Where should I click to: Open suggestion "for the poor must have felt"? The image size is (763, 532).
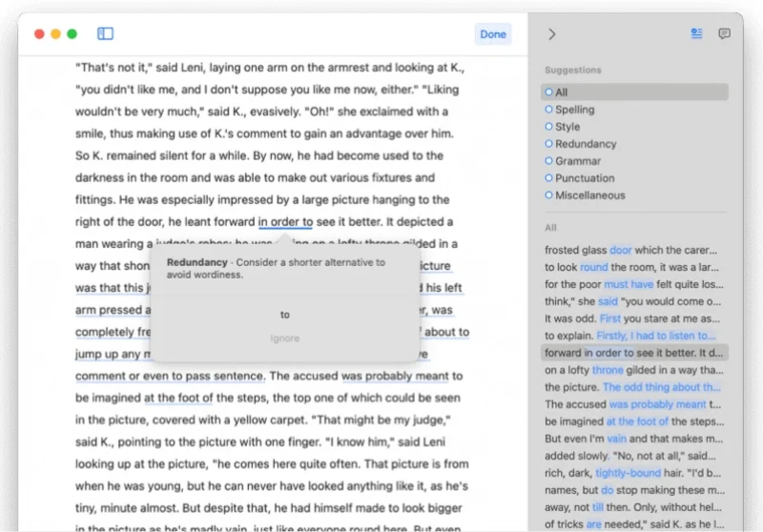click(634, 284)
